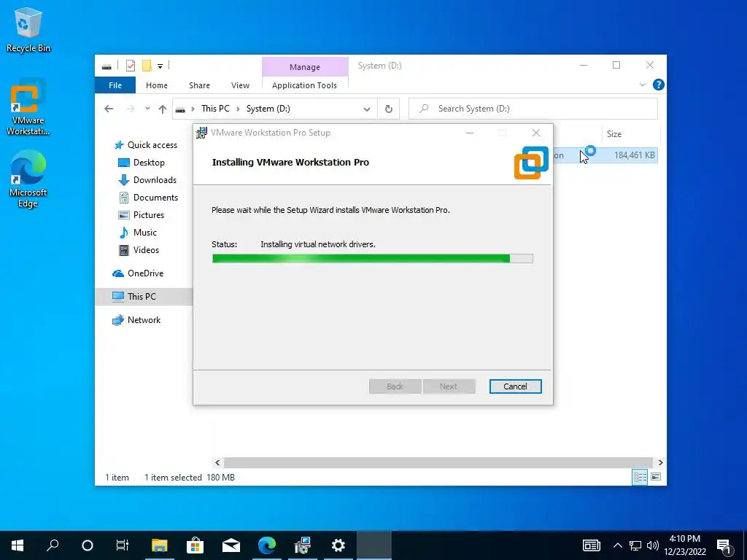Select the VMware Workstation desktop shortcut

click(28, 108)
